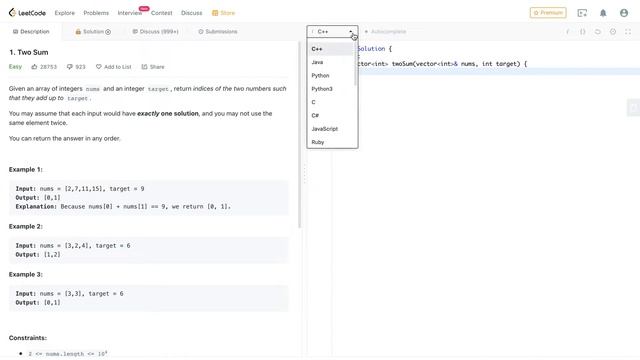Switch to Submissions tab

click(218, 31)
